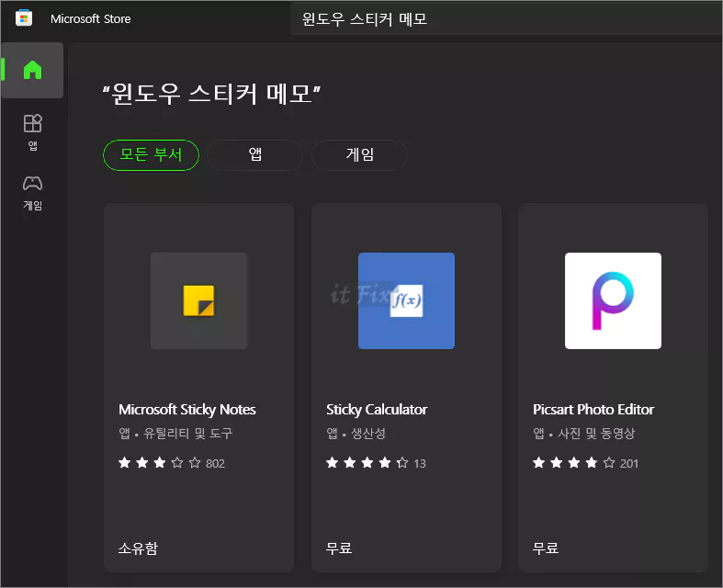Click the 앱 • 유틸리티 및 도구 category text
Image resolution: width=723 pixels, height=588 pixels.
point(175,434)
